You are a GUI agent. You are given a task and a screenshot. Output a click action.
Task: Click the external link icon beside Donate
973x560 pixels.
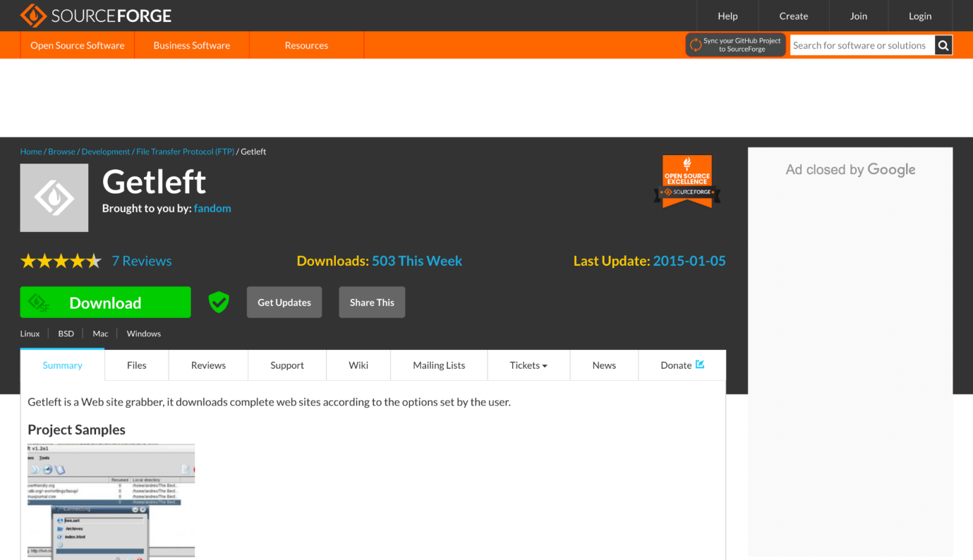pyautogui.click(x=700, y=365)
